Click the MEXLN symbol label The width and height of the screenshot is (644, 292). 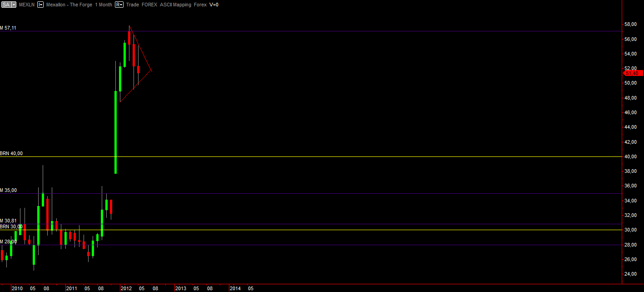click(27, 5)
